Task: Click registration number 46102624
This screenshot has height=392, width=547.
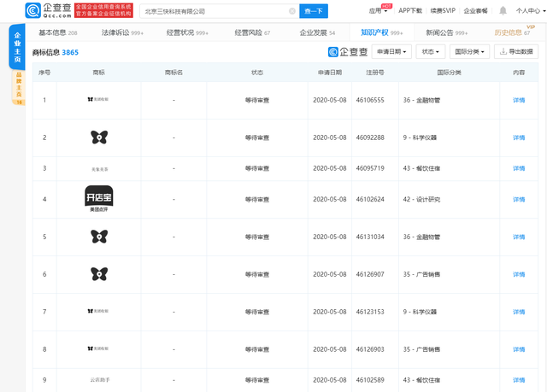Action: pos(370,199)
